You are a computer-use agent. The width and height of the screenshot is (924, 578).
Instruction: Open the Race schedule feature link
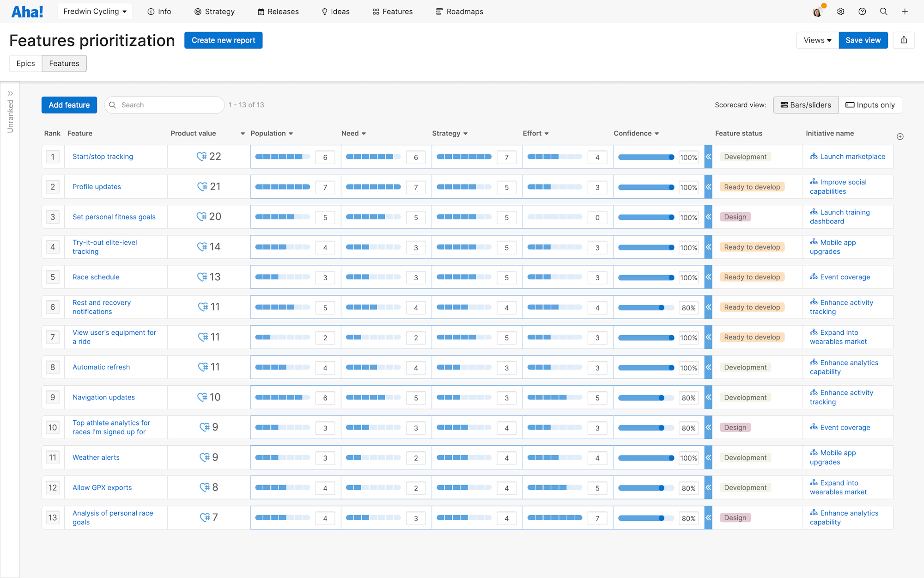click(x=96, y=277)
